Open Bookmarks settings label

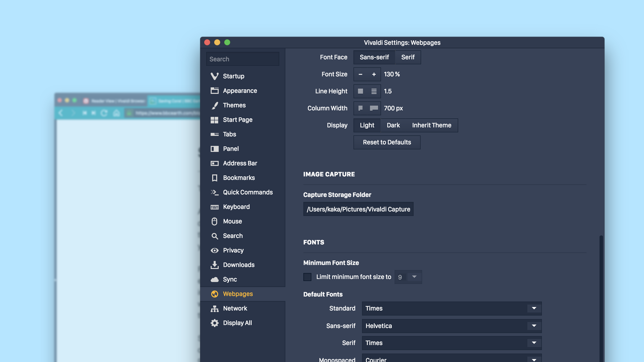[x=239, y=178]
